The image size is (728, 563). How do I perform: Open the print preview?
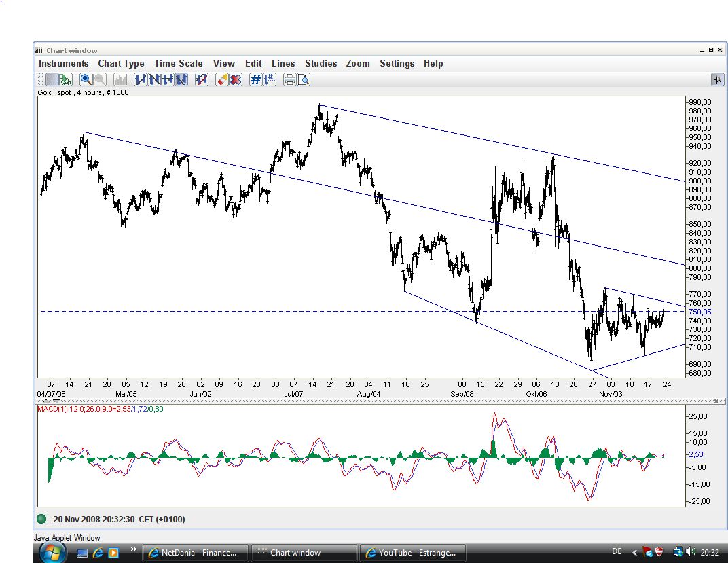[x=304, y=80]
